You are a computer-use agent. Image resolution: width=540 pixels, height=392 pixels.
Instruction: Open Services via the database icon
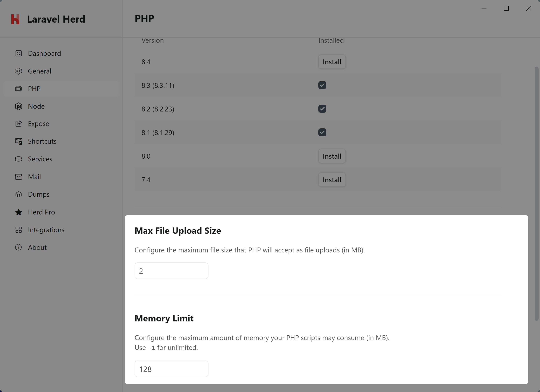point(18,159)
